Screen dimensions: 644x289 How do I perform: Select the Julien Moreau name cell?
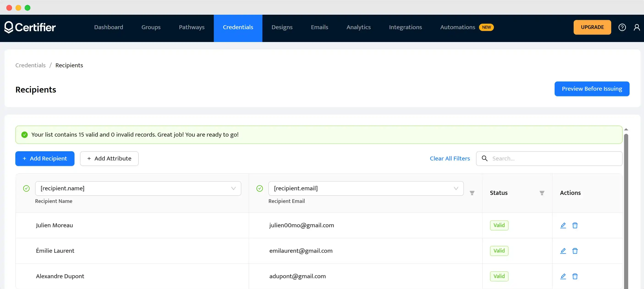click(x=132, y=225)
